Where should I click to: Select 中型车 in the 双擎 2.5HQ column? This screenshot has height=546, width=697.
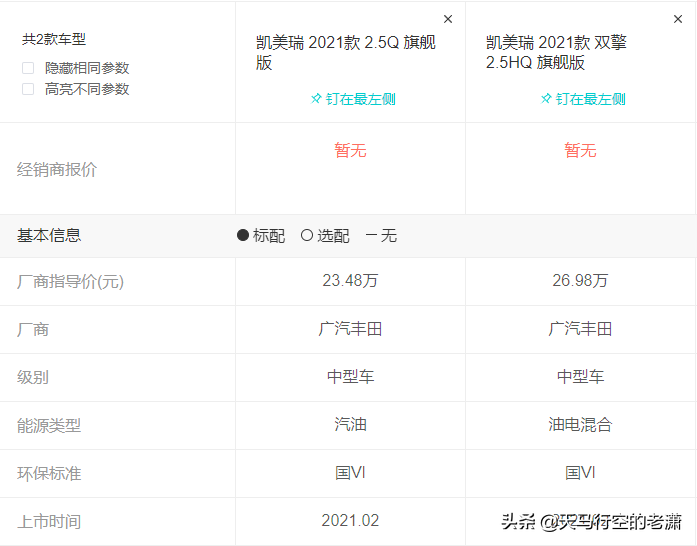tap(580, 377)
